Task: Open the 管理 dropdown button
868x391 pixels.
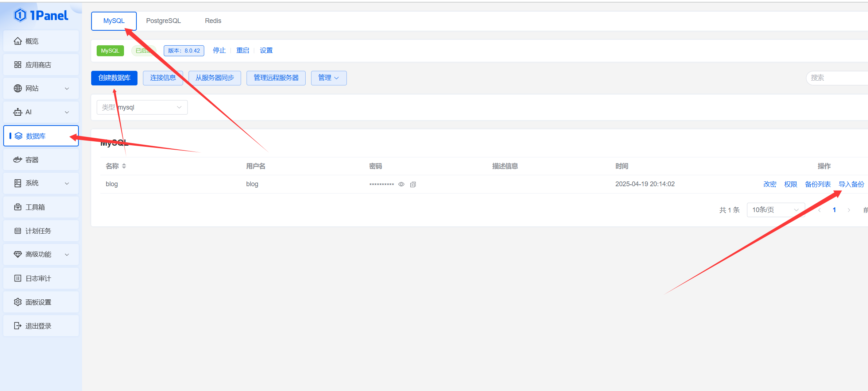Action: click(329, 78)
